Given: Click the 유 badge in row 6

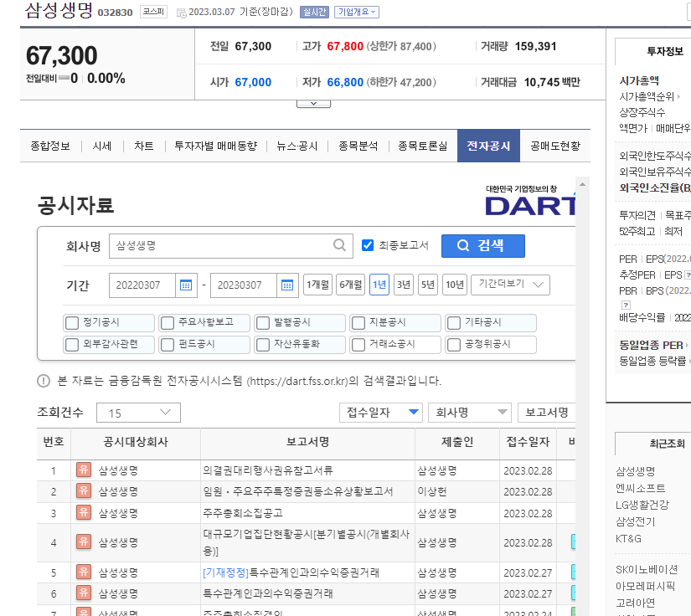Looking at the screenshot, I should click(x=84, y=593).
